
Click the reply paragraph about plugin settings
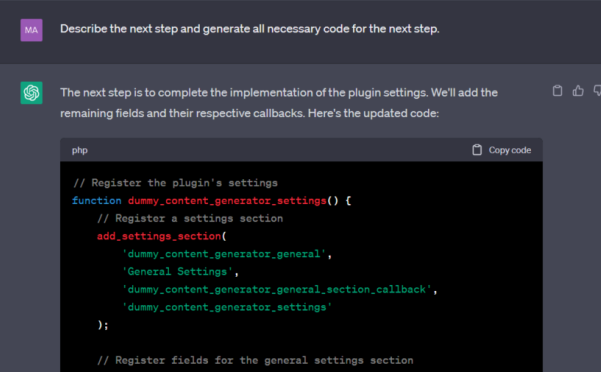pyautogui.click(x=279, y=103)
